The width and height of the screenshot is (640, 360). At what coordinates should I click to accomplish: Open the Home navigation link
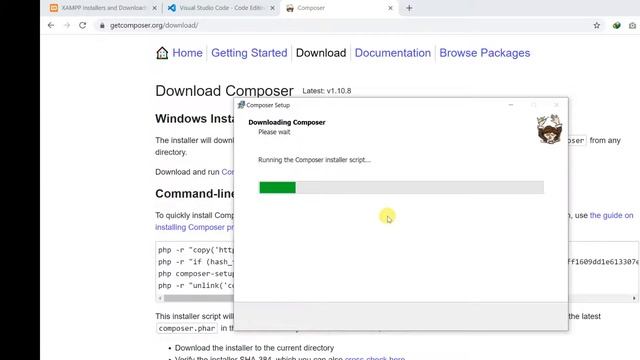coord(187,53)
